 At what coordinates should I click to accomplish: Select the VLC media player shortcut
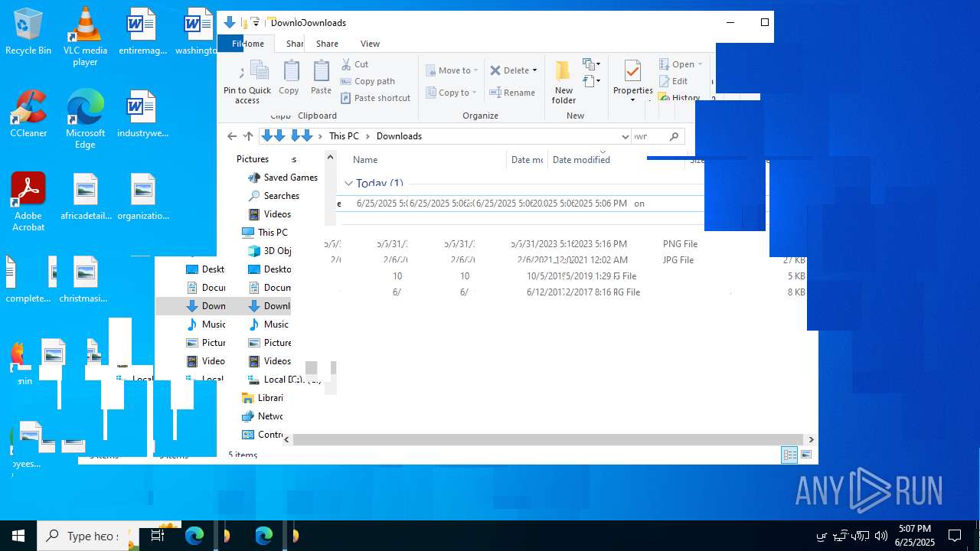click(x=85, y=37)
